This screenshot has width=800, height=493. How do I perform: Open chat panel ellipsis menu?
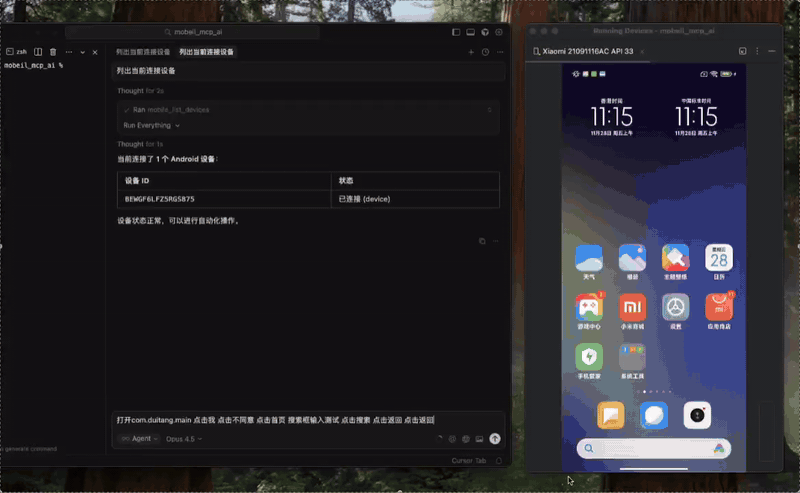point(500,52)
